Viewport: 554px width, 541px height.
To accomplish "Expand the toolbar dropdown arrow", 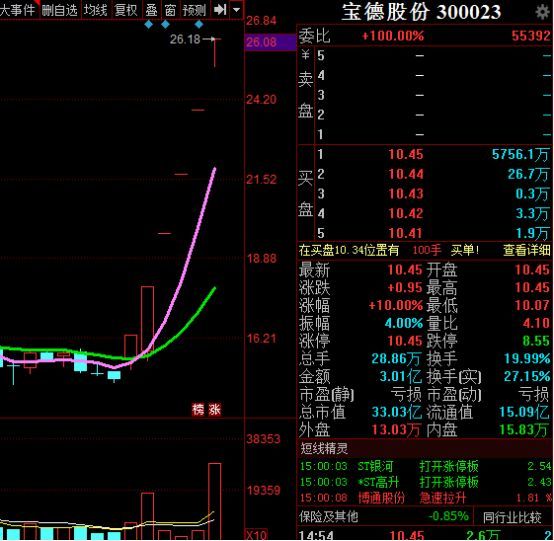I will click(236, 10).
